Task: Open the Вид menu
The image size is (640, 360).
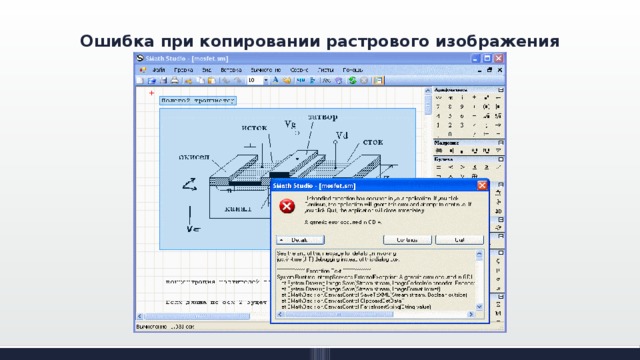Action: [207, 70]
